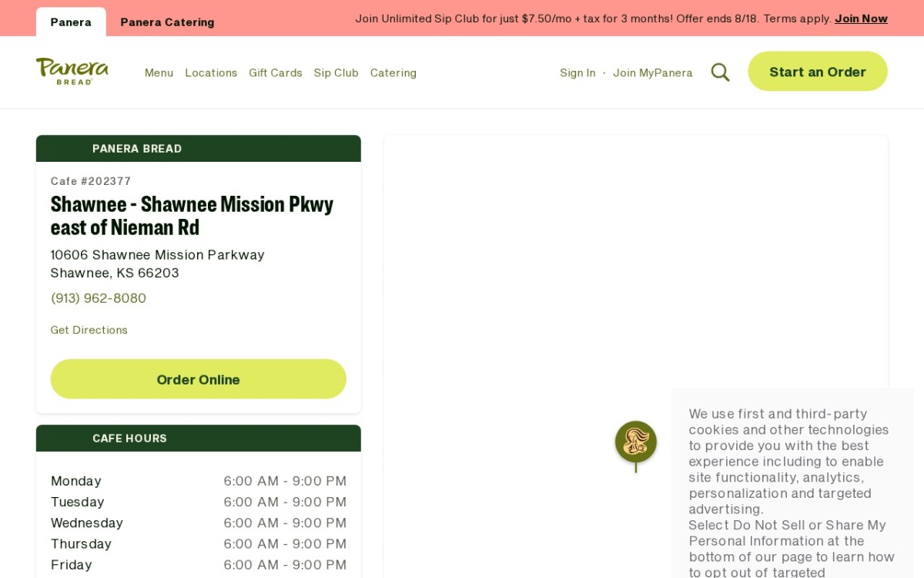Open the Gift Cards navigation item
Image resolution: width=924 pixels, height=578 pixels.
click(x=276, y=72)
